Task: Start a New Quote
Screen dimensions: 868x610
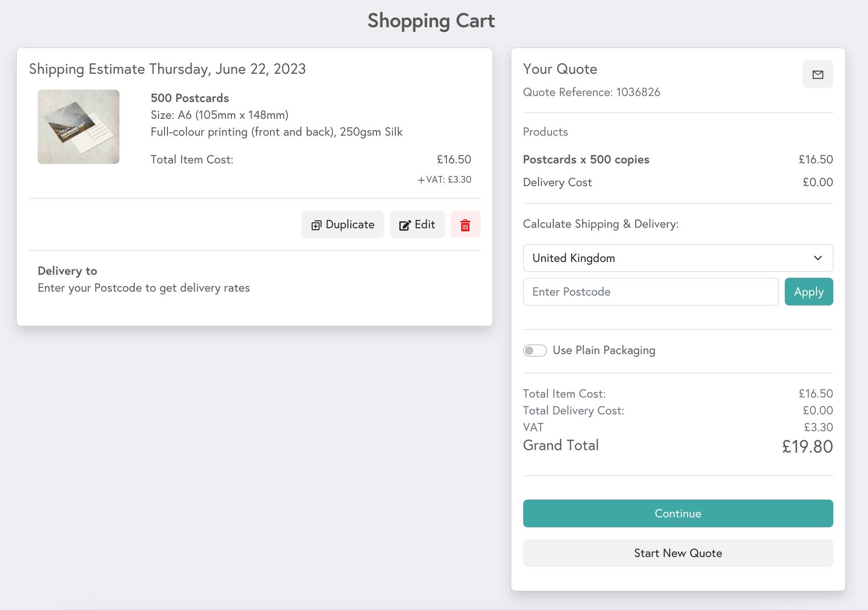Action: pyautogui.click(x=678, y=553)
